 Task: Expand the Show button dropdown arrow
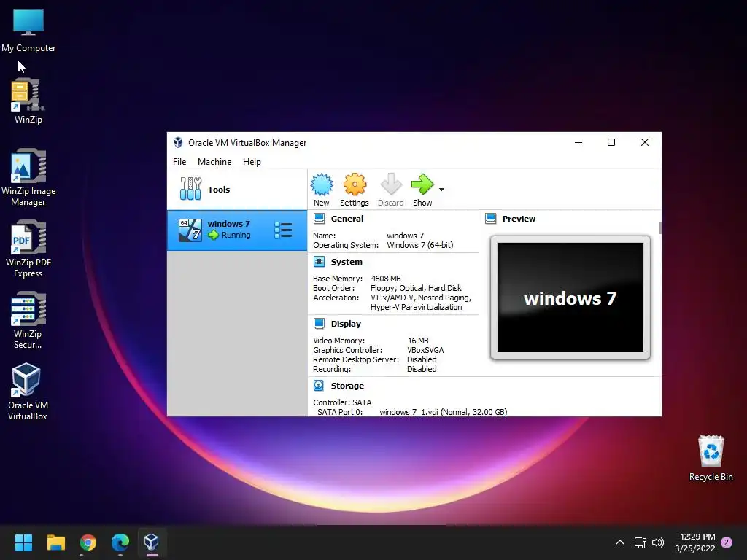pos(441,190)
